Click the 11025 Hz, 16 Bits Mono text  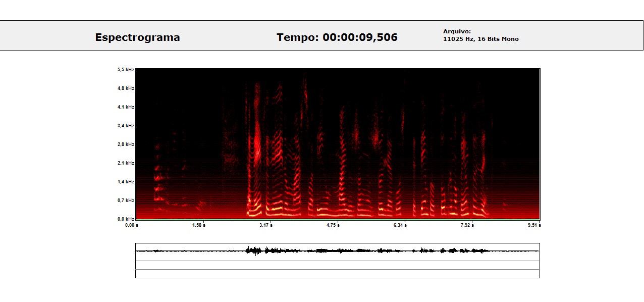tap(480, 39)
